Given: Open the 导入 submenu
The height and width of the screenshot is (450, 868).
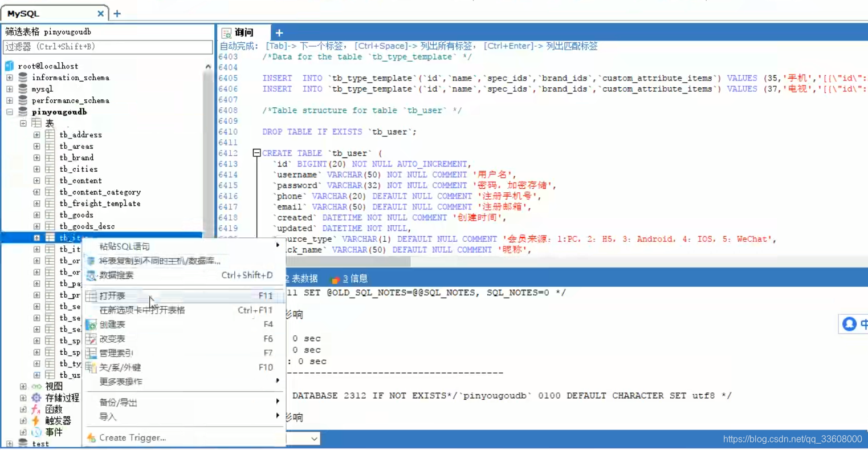Looking at the screenshot, I should [x=184, y=417].
